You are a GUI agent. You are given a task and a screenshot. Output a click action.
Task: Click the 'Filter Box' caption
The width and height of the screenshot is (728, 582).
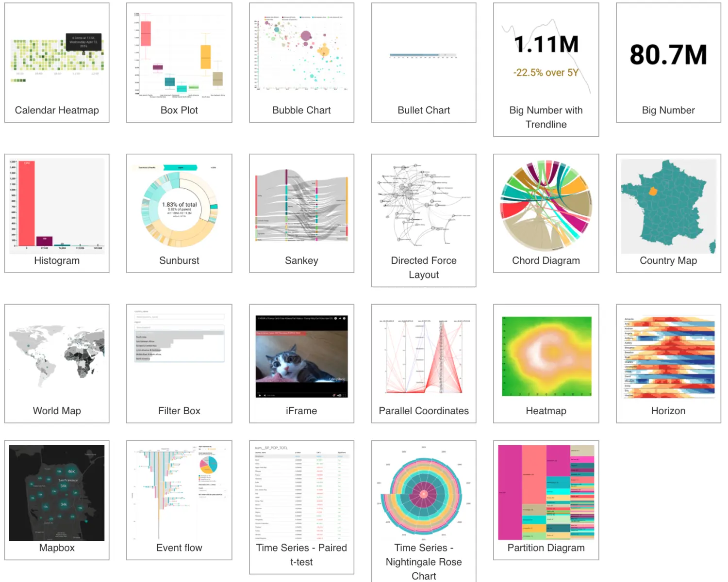179,411
